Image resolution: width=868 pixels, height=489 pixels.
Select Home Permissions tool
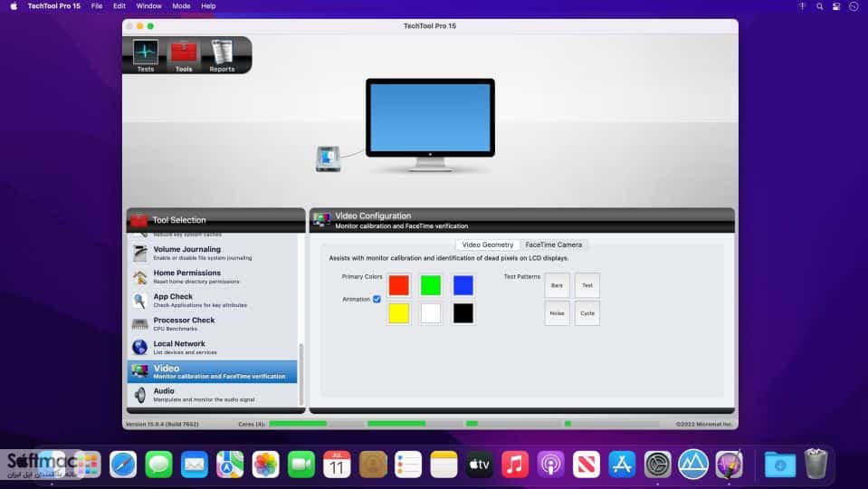click(x=213, y=277)
